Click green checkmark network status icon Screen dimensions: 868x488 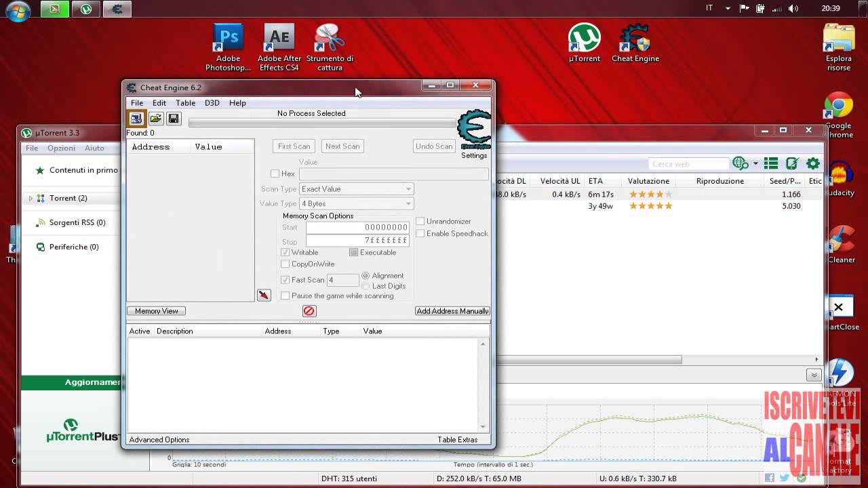[802, 478]
